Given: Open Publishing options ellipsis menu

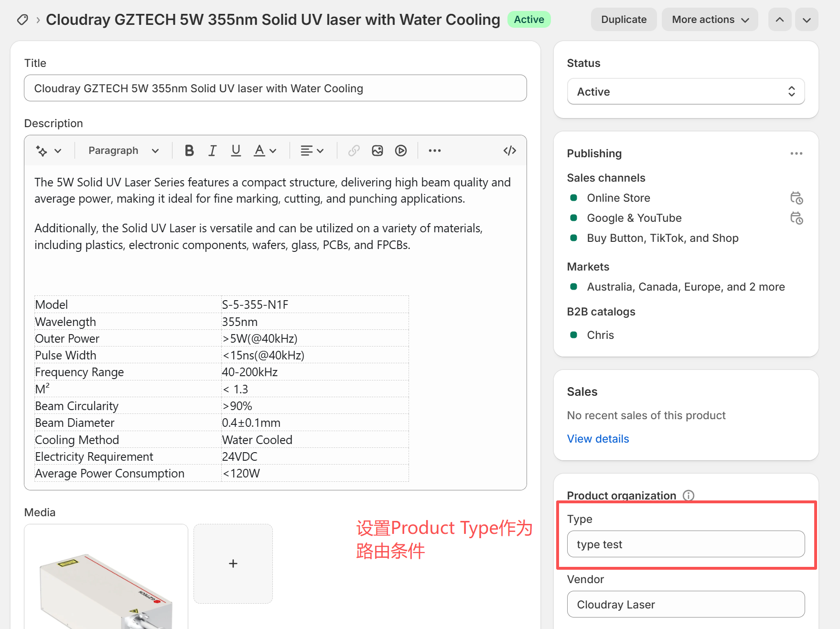Looking at the screenshot, I should tap(796, 153).
